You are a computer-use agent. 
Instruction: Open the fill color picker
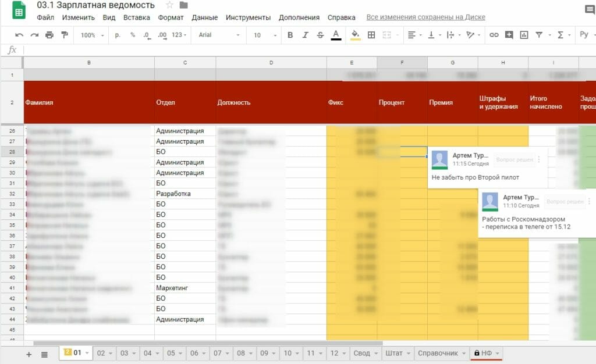[x=355, y=35]
